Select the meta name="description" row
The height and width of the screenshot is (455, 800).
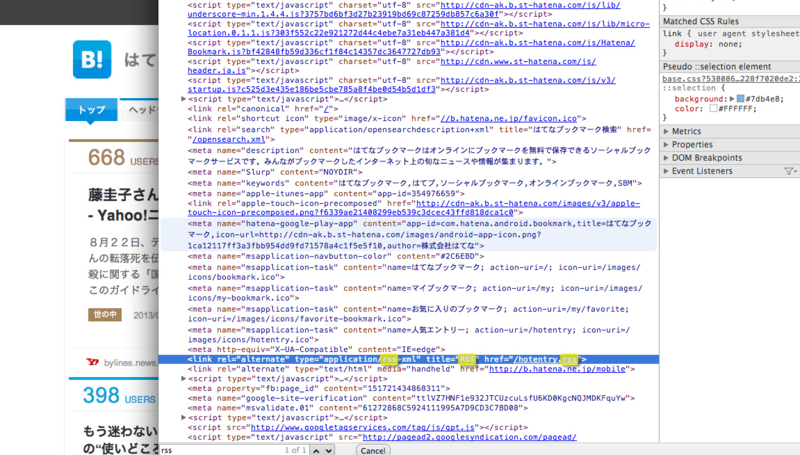coord(419,156)
